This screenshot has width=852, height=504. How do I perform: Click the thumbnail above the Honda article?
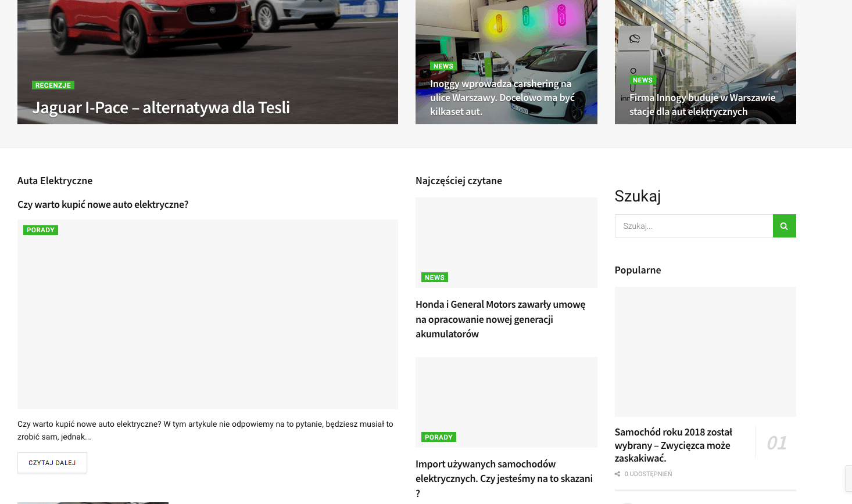pos(506,243)
